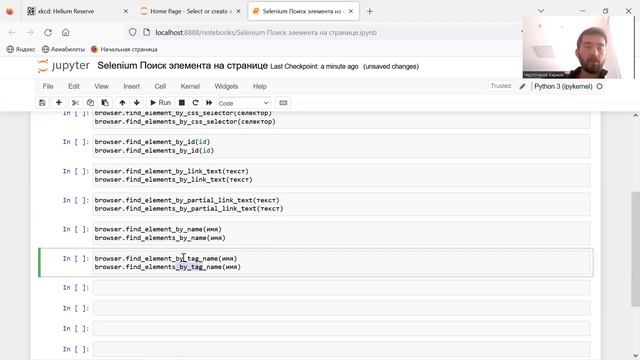Image resolution: width=640 pixels, height=360 pixels.
Task: Click the page info icon in address bar
Action: [x=147, y=32]
